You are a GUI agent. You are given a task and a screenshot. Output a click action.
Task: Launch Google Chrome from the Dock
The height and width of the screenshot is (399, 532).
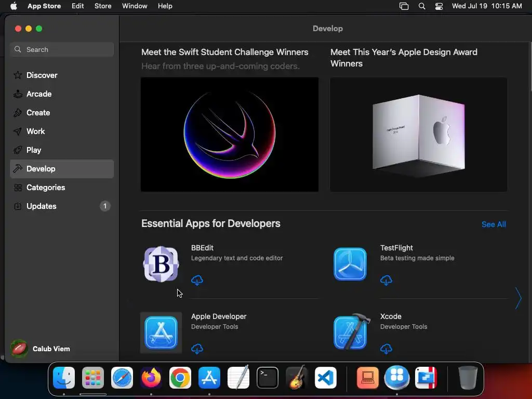pyautogui.click(x=180, y=378)
